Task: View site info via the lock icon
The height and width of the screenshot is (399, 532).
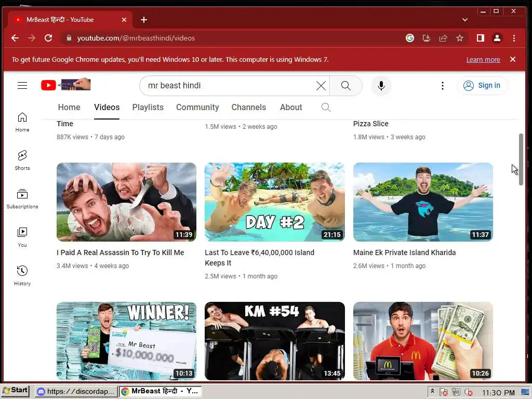Action: click(x=69, y=37)
